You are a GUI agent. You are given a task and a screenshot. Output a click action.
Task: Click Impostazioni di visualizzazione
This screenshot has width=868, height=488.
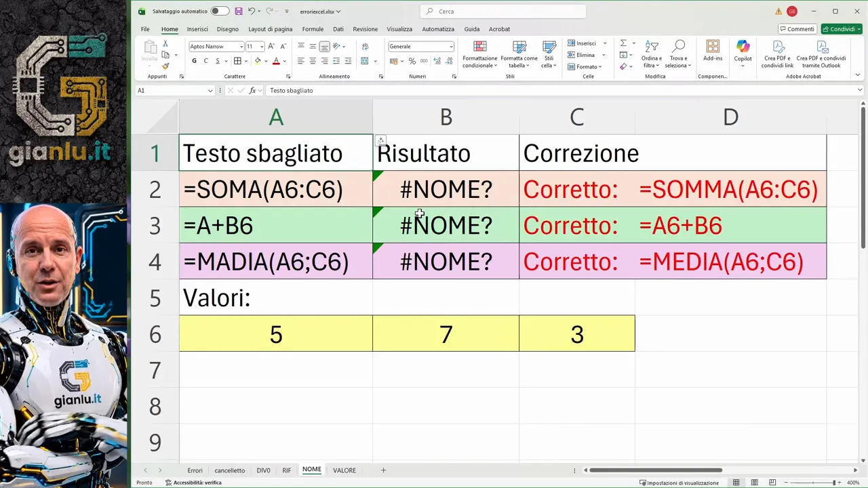[x=679, y=483]
